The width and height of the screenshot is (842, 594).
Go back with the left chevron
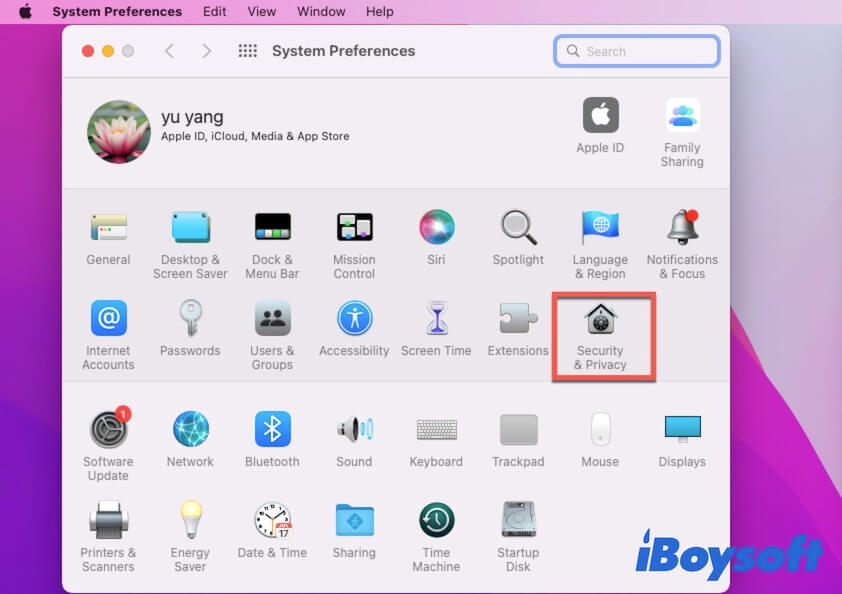170,51
